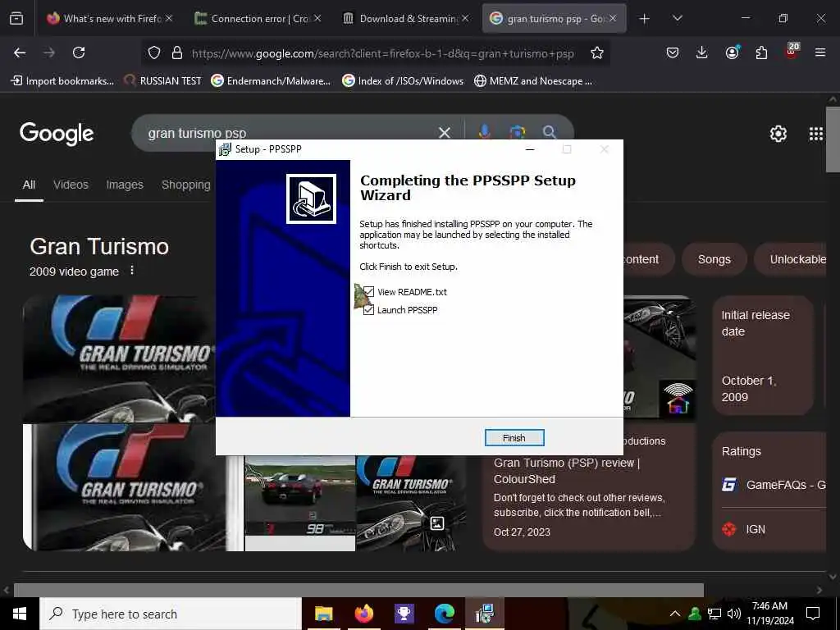Select the Unlockable chip
840x630 pixels.
click(790, 259)
